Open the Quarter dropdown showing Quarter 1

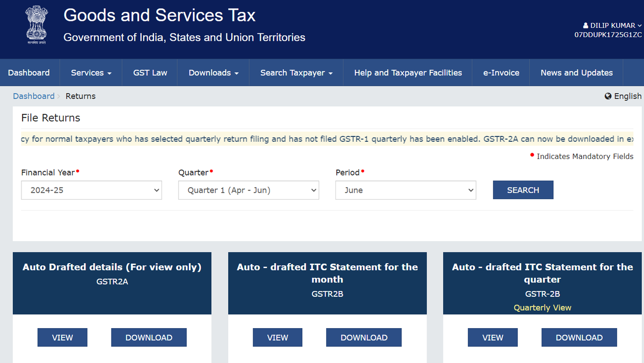248,190
